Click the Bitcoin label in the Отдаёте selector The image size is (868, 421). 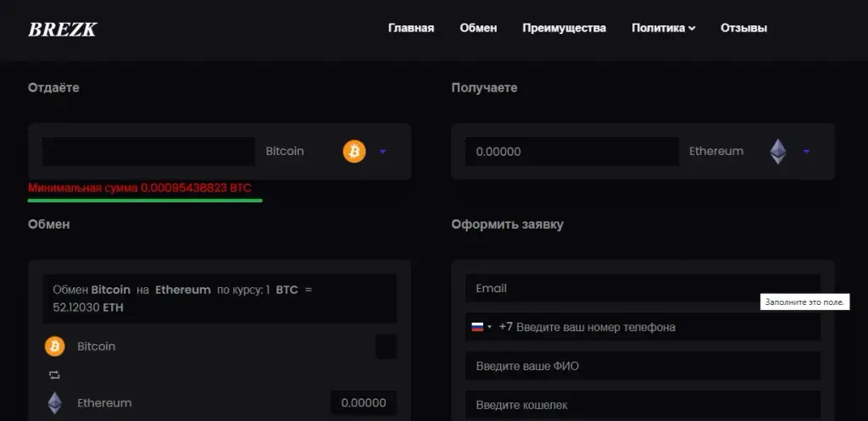285,152
